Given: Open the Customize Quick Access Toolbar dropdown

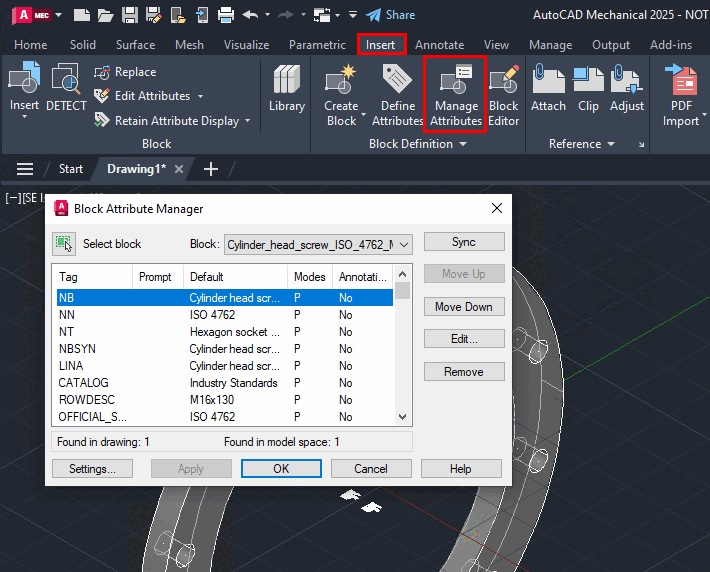Looking at the screenshot, I should click(353, 15).
